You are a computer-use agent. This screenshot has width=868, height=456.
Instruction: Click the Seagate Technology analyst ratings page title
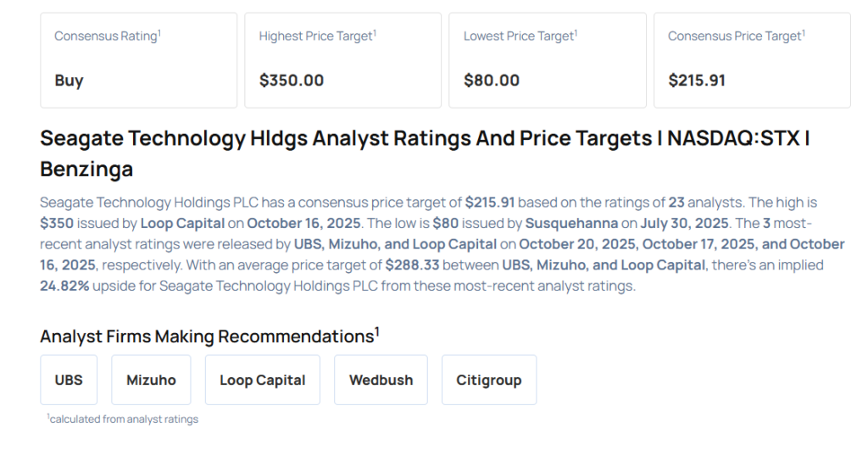(424, 153)
